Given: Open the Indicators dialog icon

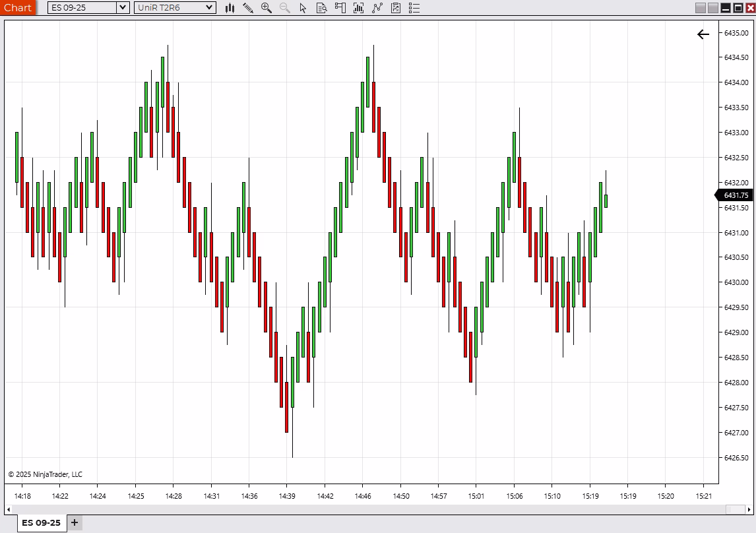Looking at the screenshot, I should (359, 8).
